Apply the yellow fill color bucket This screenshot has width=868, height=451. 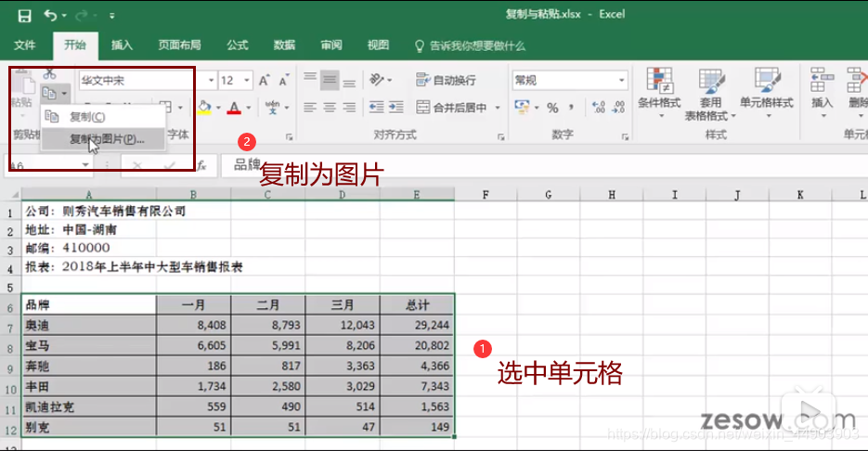click(204, 108)
